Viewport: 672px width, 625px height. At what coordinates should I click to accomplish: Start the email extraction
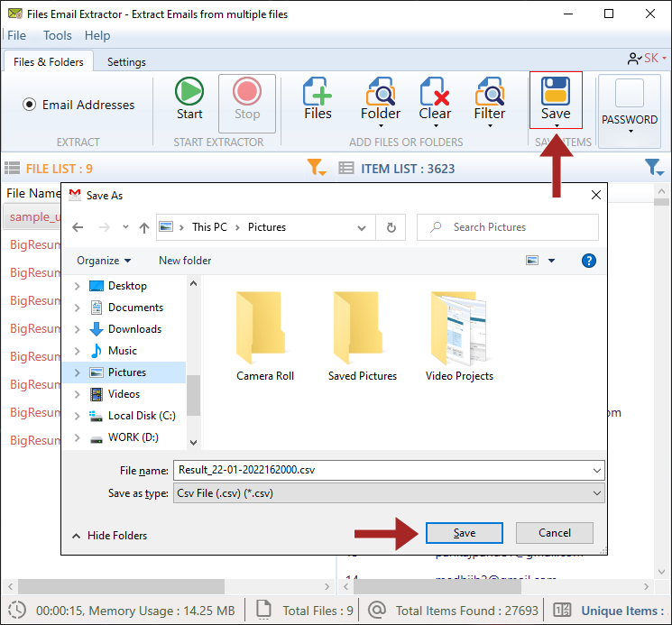189,99
